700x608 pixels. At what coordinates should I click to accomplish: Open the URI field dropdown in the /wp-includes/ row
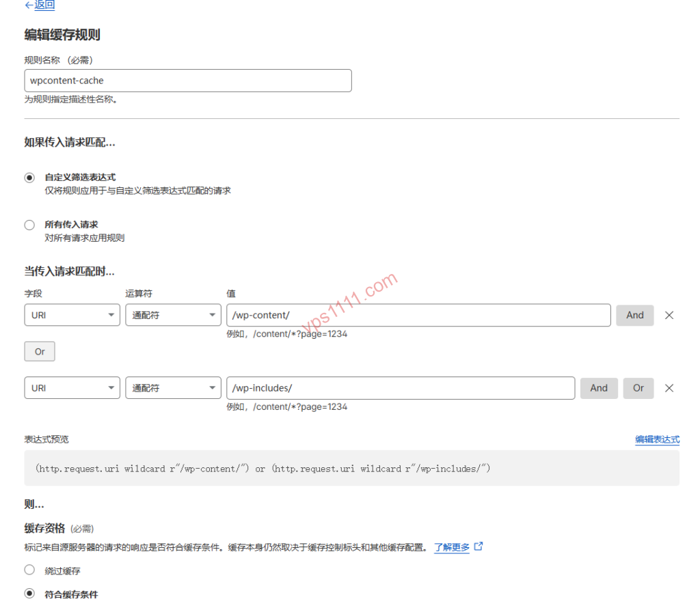[x=72, y=388]
